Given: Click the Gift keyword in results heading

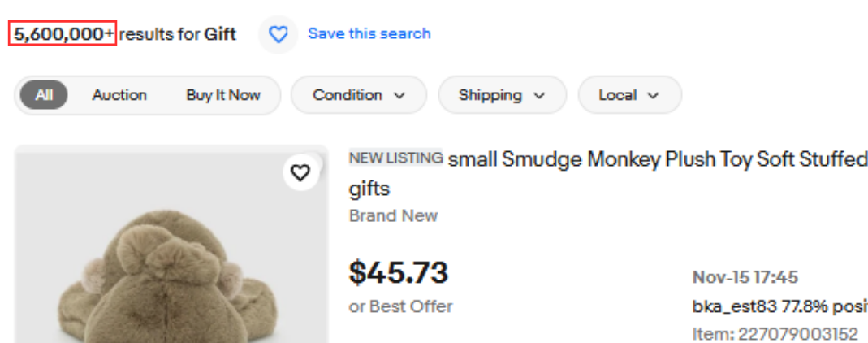Looking at the screenshot, I should [220, 34].
